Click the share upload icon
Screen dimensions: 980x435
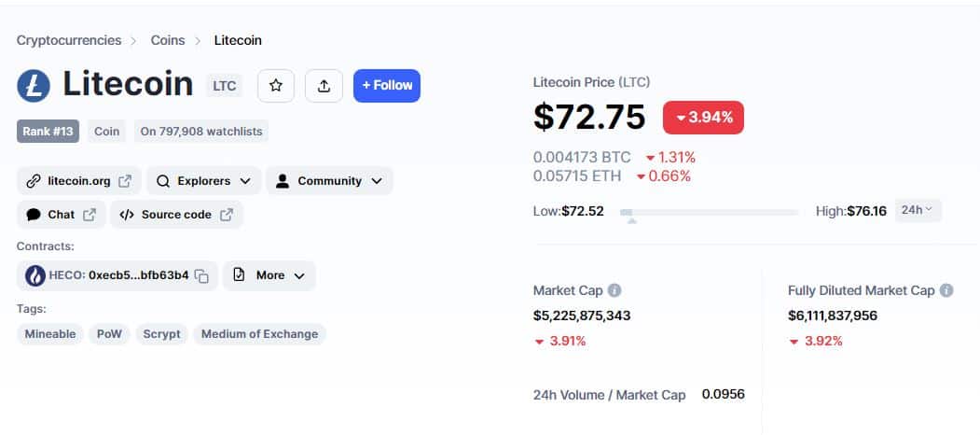coord(324,86)
